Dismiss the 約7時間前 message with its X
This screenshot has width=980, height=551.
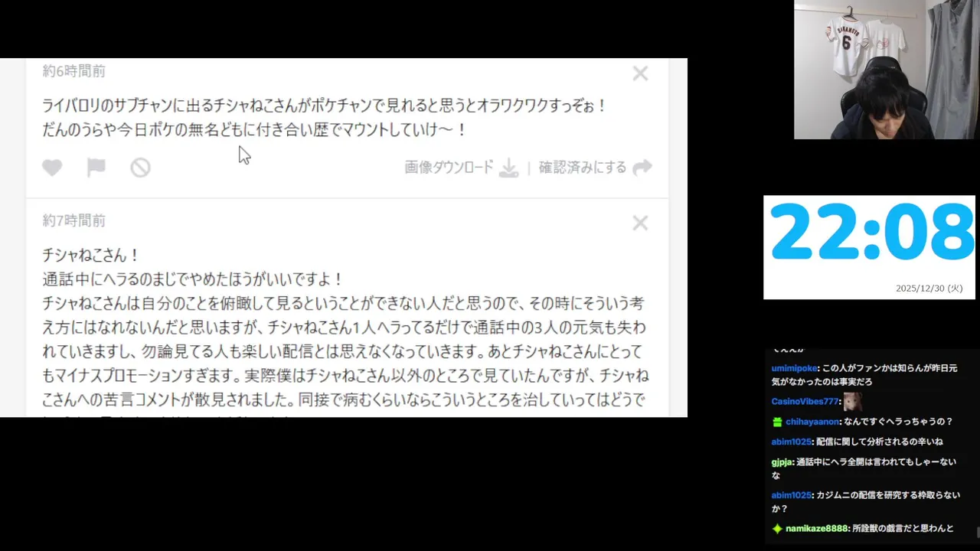coord(640,223)
